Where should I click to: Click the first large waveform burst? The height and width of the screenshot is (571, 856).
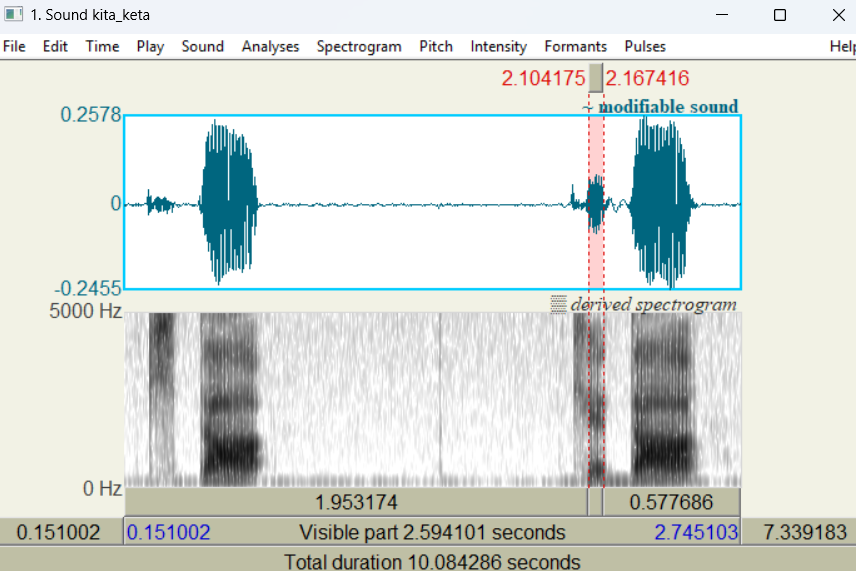(x=228, y=202)
